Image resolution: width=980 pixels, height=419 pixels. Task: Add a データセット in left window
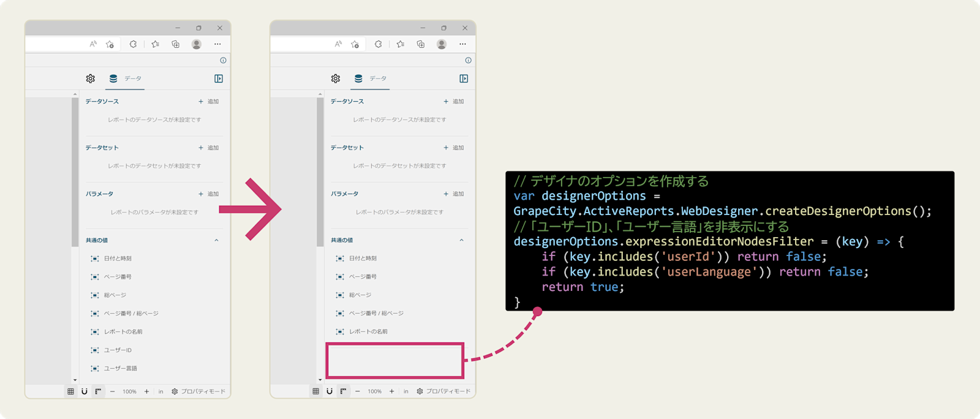pyautogui.click(x=208, y=148)
